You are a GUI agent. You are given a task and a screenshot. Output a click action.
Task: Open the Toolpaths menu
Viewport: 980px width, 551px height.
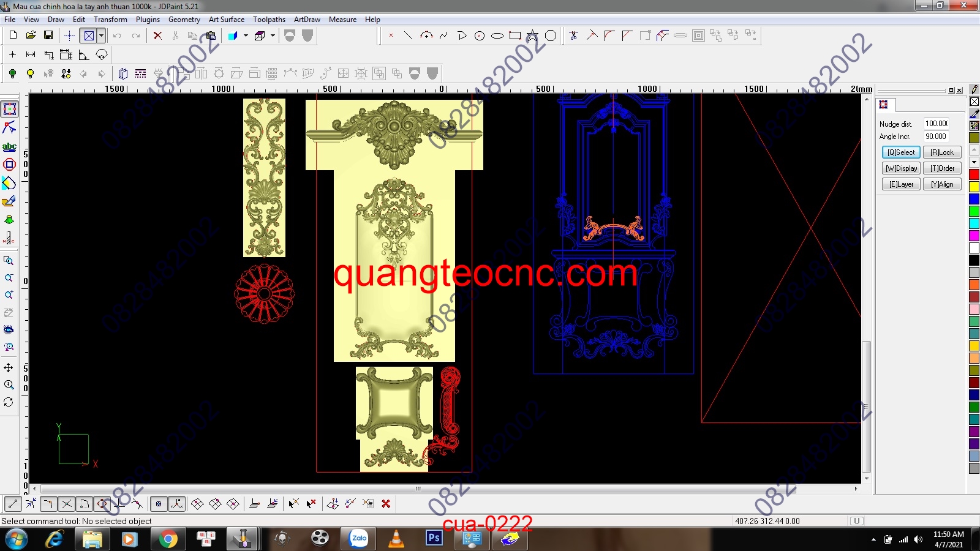click(x=269, y=20)
